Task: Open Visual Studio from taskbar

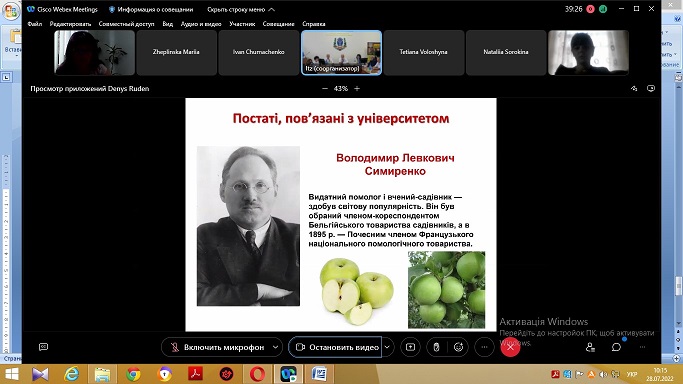Action: [40, 374]
